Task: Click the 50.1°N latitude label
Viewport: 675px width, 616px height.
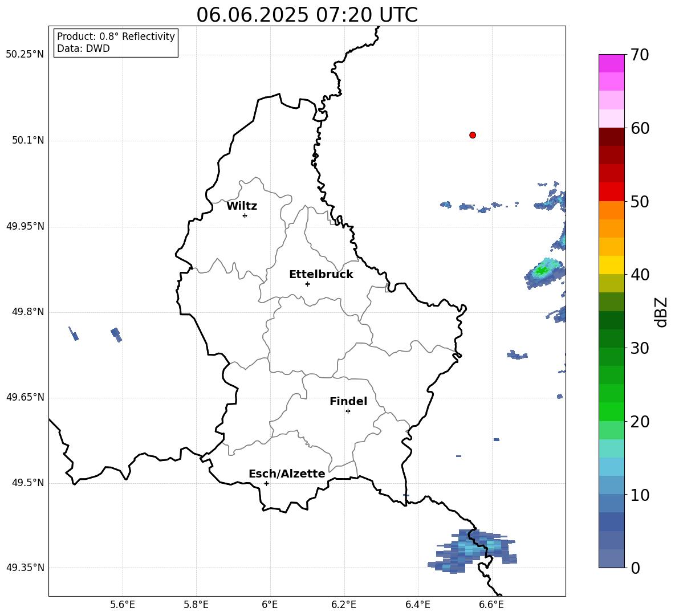Action: click(x=28, y=140)
